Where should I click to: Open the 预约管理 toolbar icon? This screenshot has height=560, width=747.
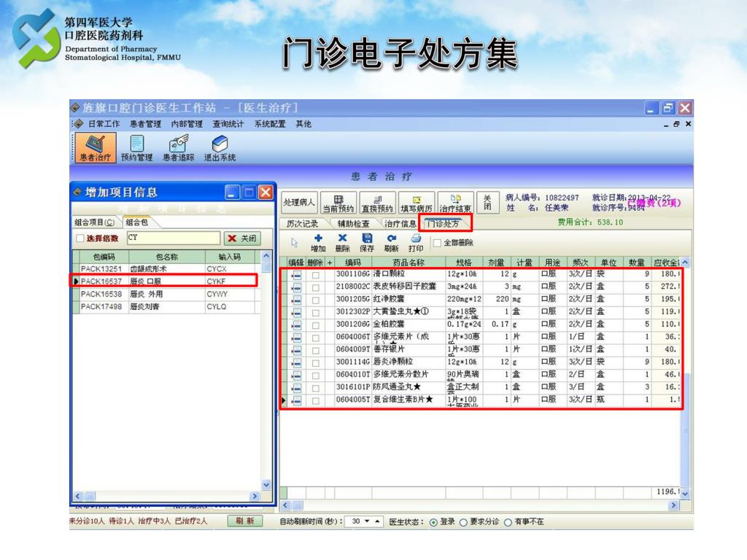[136, 147]
